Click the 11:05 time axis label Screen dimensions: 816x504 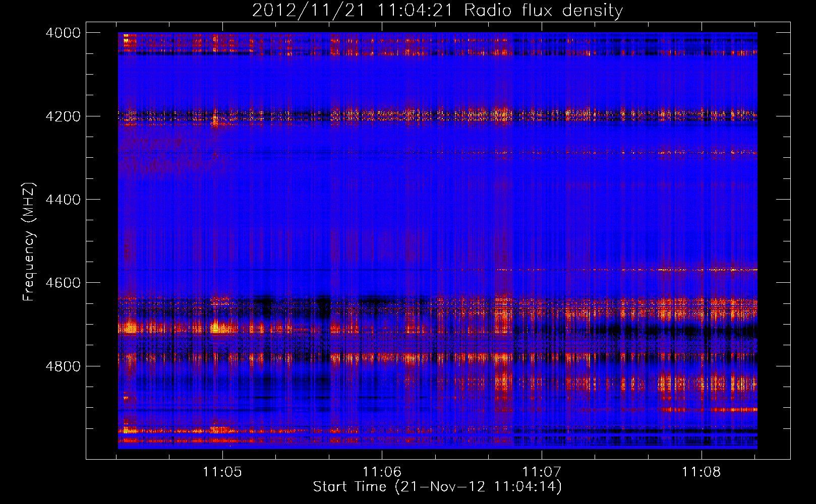coord(222,472)
